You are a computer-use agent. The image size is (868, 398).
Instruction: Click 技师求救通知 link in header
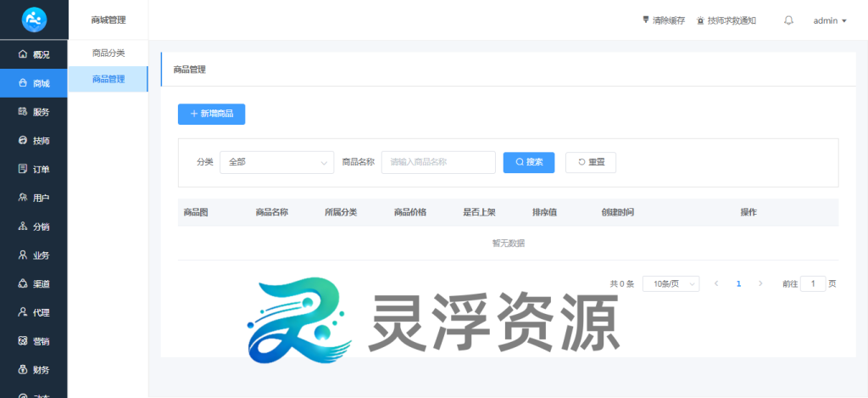pos(726,20)
